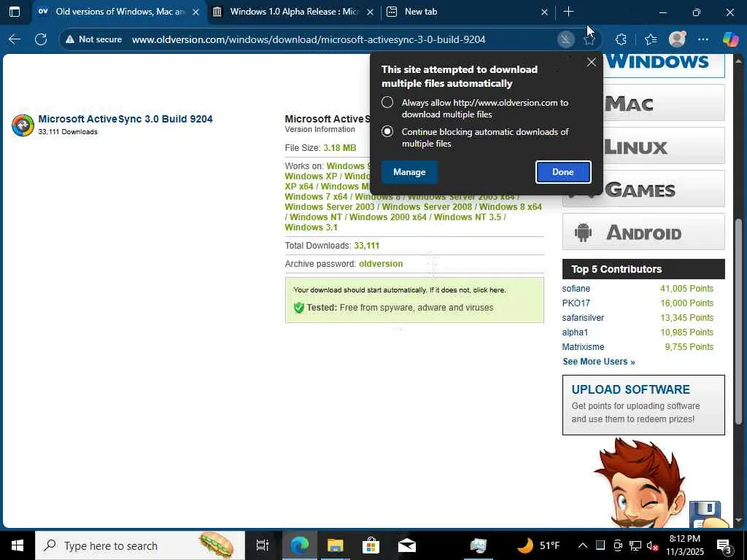Open Microsoft ActiveSync 3.0 Build 9204 link
This screenshot has height=560, width=747.
pos(125,119)
